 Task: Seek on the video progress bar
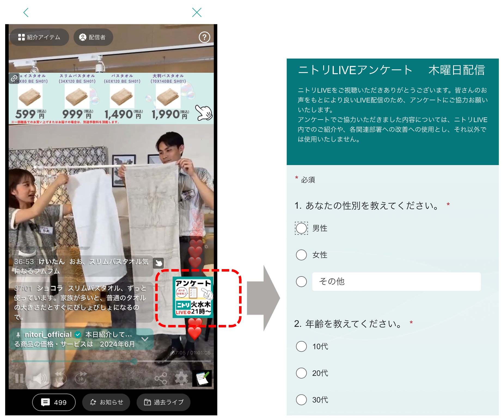(111, 361)
